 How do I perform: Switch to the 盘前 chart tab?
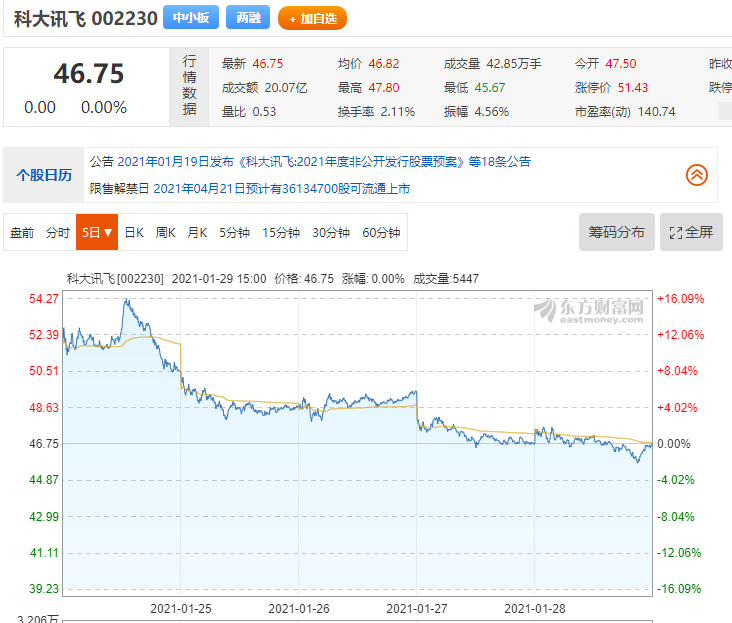coord(22,232)
